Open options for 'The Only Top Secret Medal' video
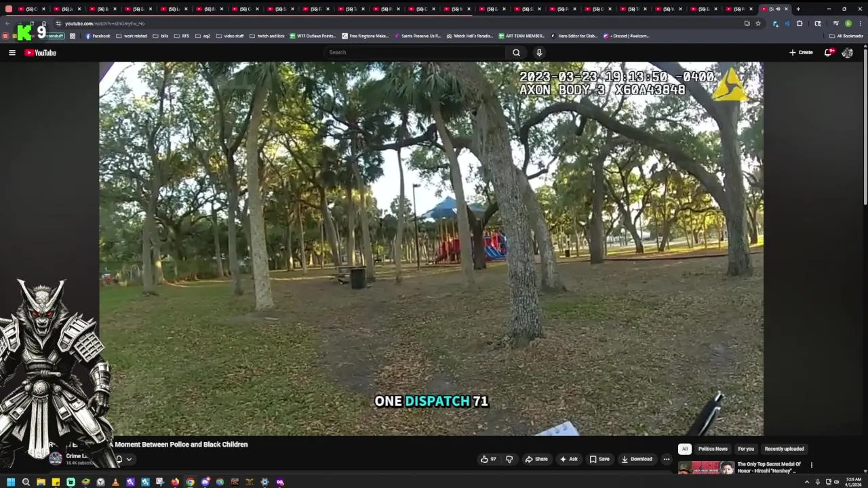 coord(811,465)
